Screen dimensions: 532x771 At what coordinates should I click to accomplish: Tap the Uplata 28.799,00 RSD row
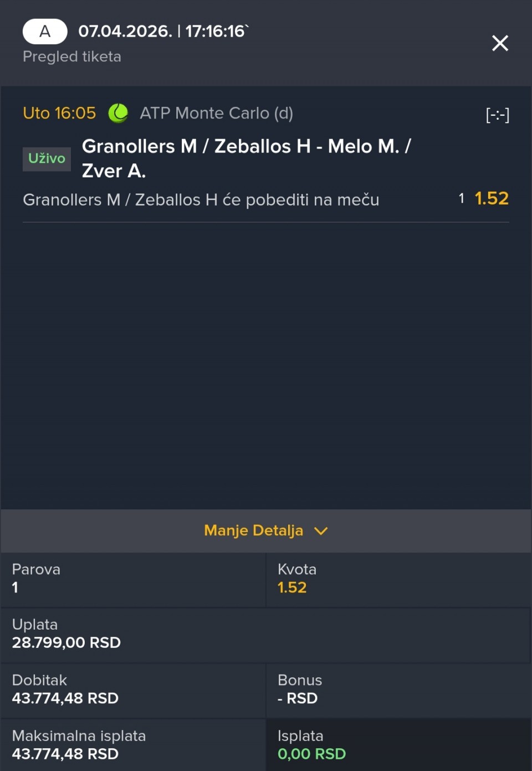tap(265, 634)
